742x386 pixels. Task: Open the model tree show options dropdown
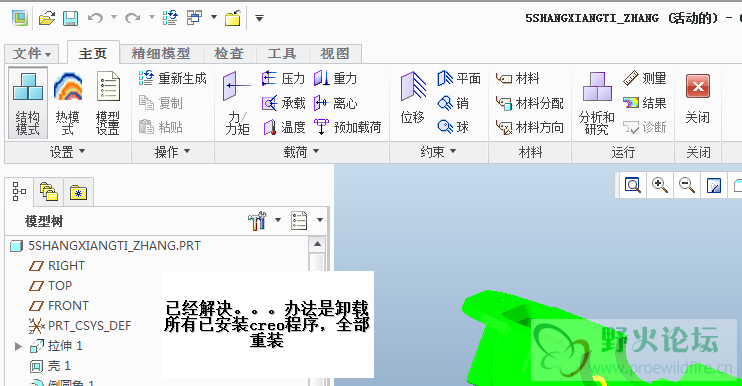point(320,220)
